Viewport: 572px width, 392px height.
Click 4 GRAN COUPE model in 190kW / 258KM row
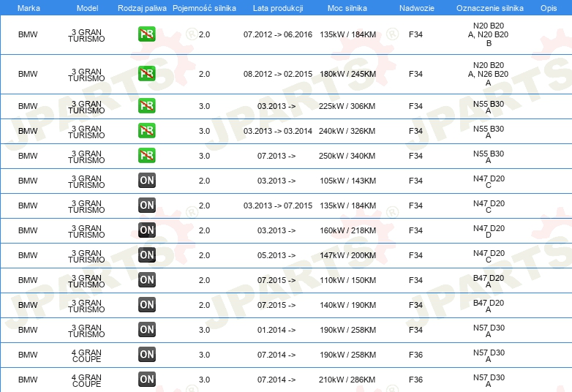(86, 355)
